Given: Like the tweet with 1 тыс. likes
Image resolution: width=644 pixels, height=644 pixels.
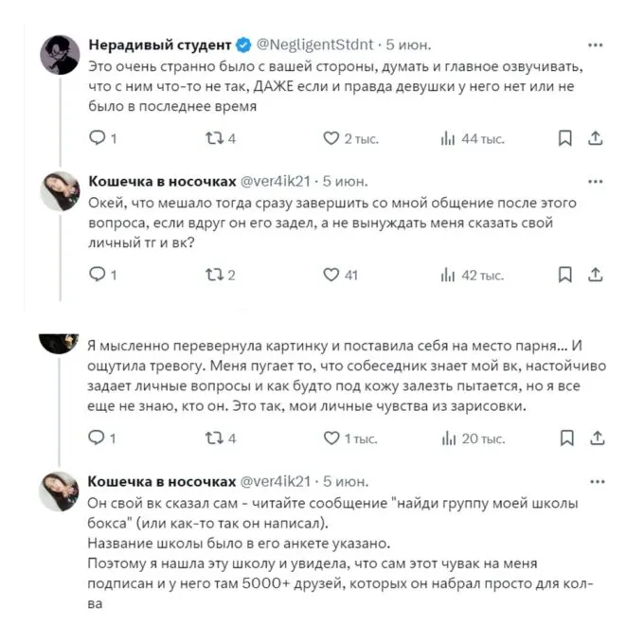Looking at the screenshot, I should (x=331, y=438).
